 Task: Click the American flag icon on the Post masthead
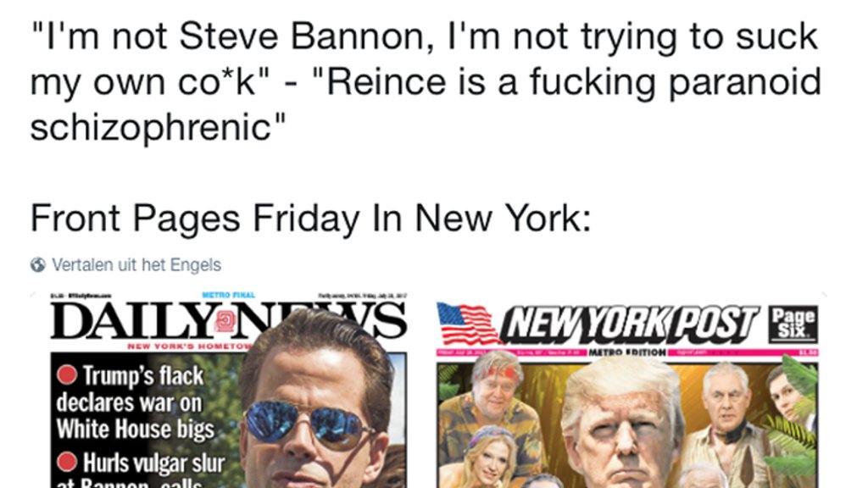pos(469,324)
